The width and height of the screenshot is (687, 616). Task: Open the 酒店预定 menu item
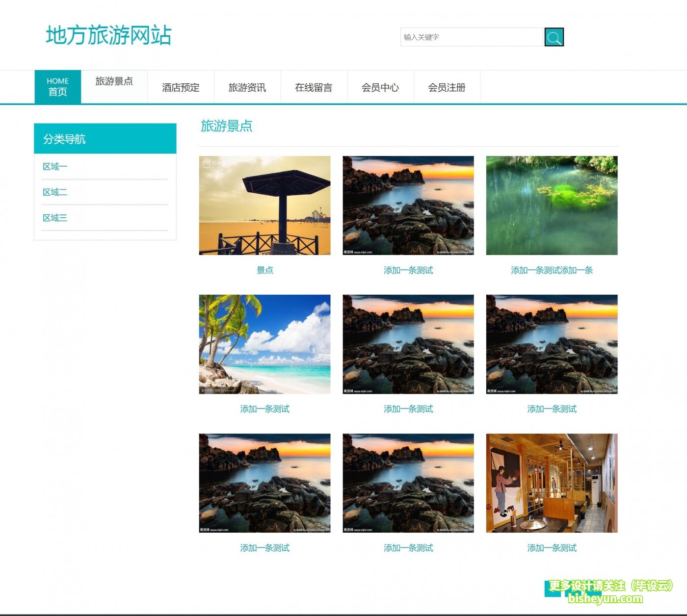pos(181,88)
